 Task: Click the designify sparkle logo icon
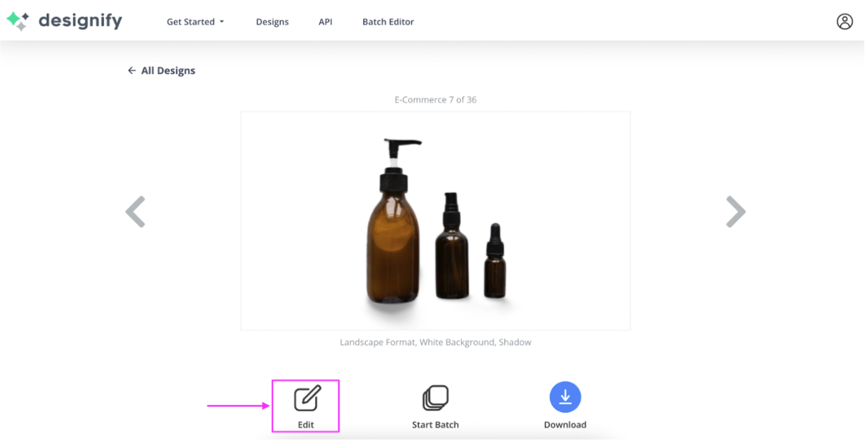click(17, 21)
